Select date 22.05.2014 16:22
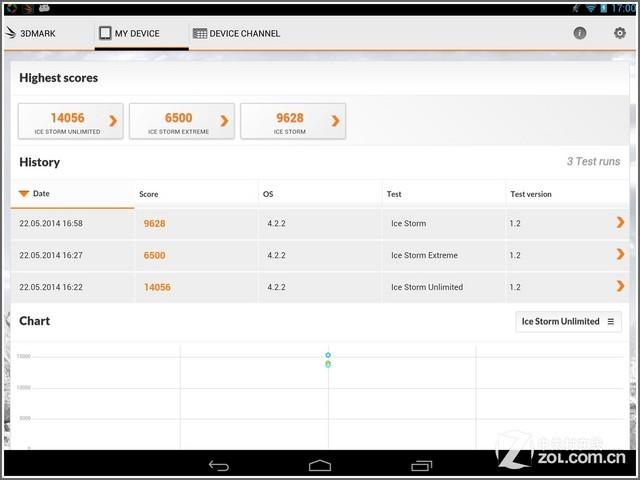The image size is (640, 480). 51,287
